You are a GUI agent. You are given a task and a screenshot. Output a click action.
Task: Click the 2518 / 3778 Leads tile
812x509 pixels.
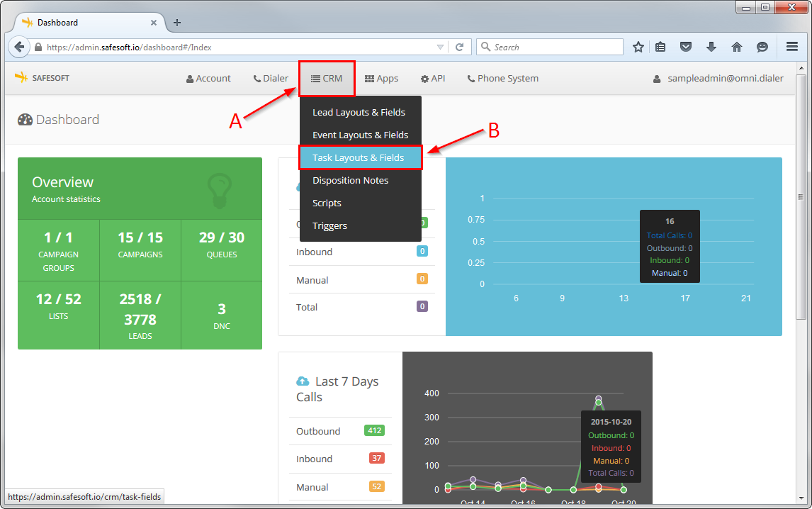coord(140,315)
